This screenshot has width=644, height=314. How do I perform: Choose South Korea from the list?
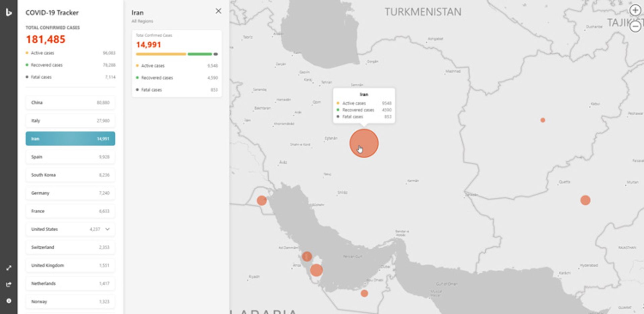pyautogui.click(x=70, y=175)
